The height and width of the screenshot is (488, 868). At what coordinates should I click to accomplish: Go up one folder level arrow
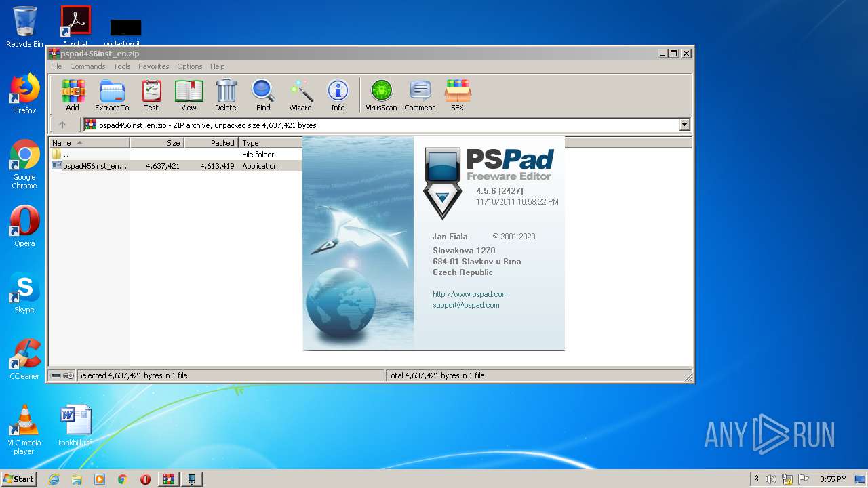62,125
